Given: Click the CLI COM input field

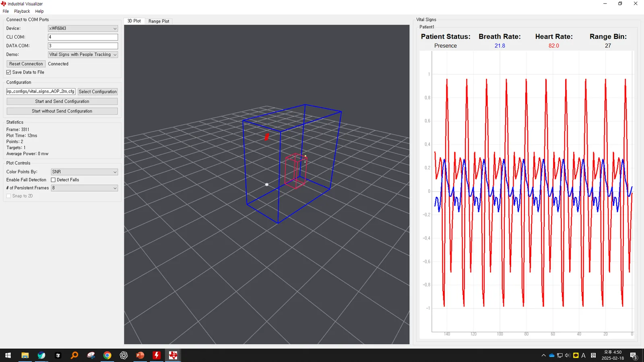Looking at the screenshot, I should point(83,37).
